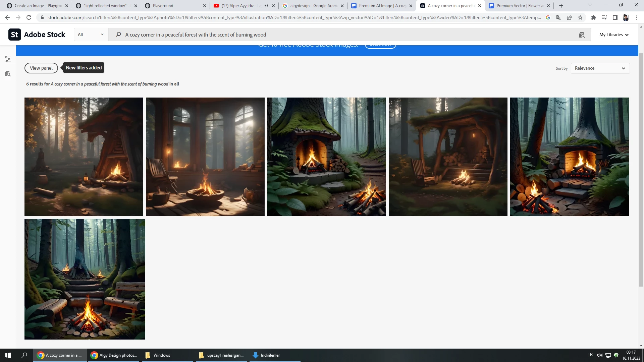Image resolution: width=644 pixels, height=362 pixels.
Task: Open Chrome extensions puzzle icon
Action: pos(593,17)
